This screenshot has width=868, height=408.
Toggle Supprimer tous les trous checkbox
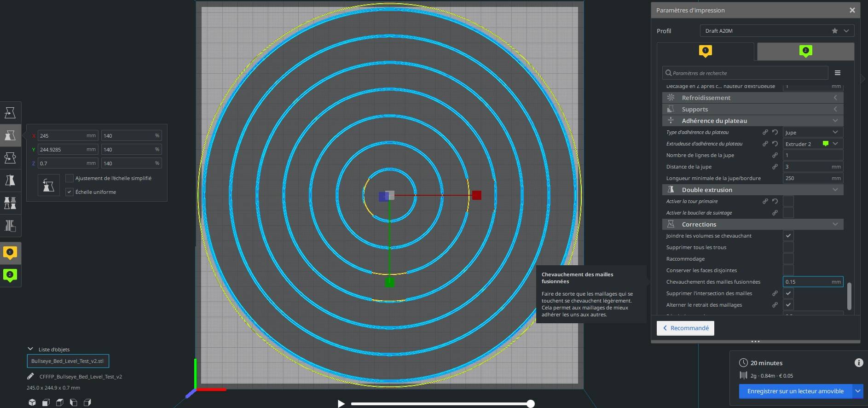point(788,247)
